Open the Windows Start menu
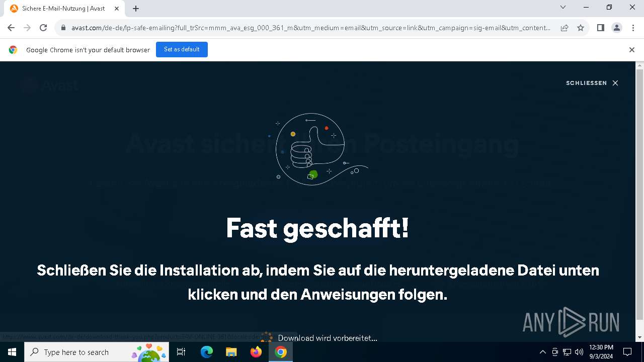The width and height of the screenshot is (644, 362). [x=12, y=352]
